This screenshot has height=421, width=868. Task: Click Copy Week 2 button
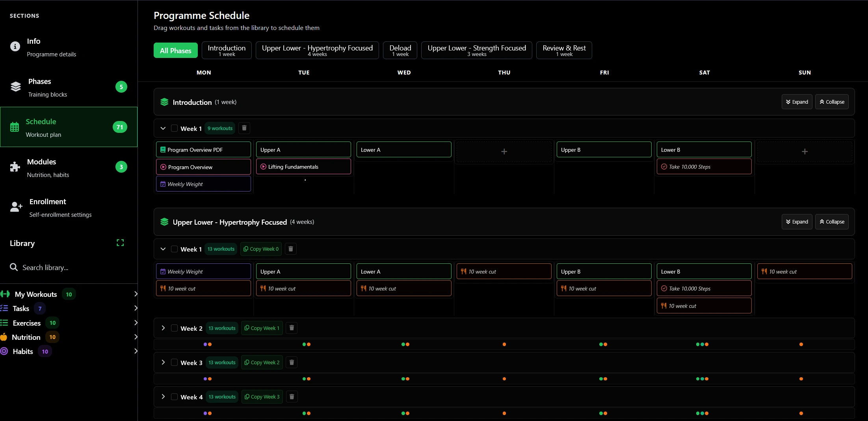coord(262,362)
